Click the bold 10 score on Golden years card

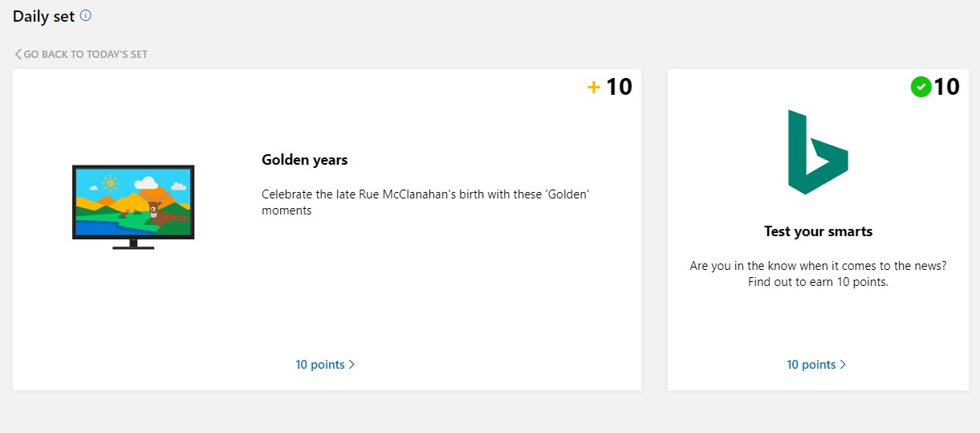pos(619,87)
